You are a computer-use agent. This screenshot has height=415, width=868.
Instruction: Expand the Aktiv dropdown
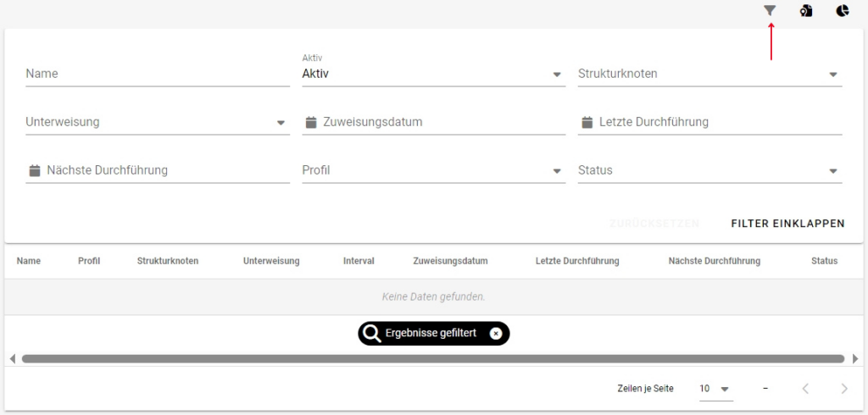click(557, 75)
